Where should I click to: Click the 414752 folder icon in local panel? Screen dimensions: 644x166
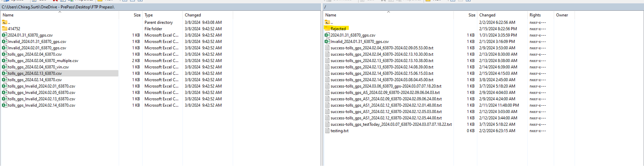5,29
